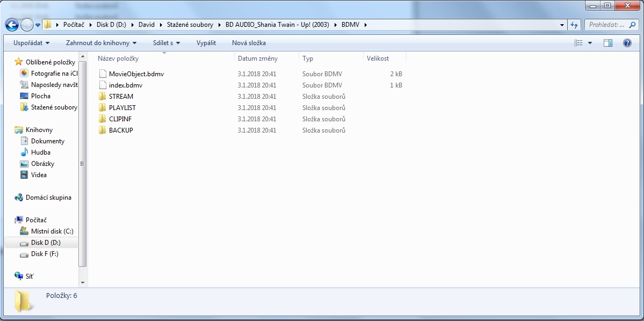Click the Back navigation arrow button
The height and width of the screenshot is (321, 644).
12,25
